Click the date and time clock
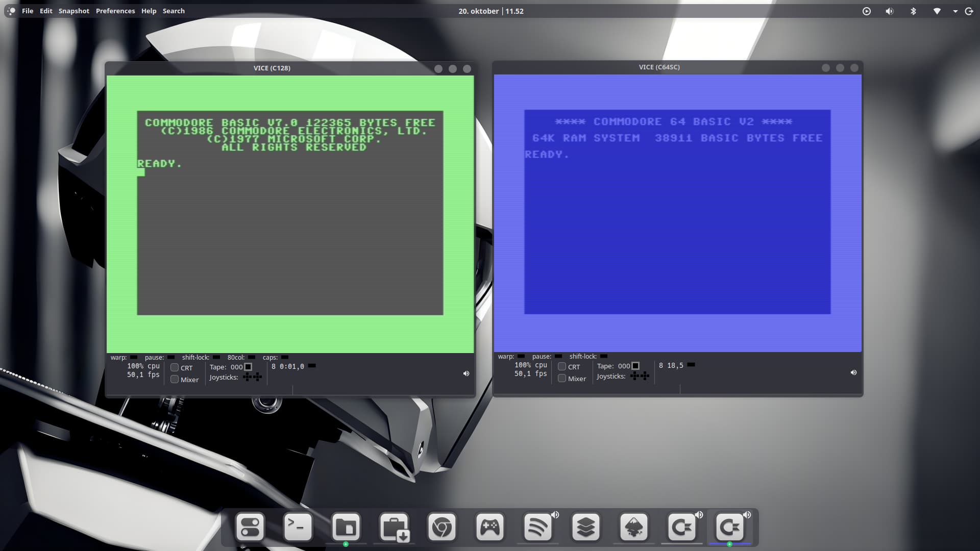 tap(491, 11)
